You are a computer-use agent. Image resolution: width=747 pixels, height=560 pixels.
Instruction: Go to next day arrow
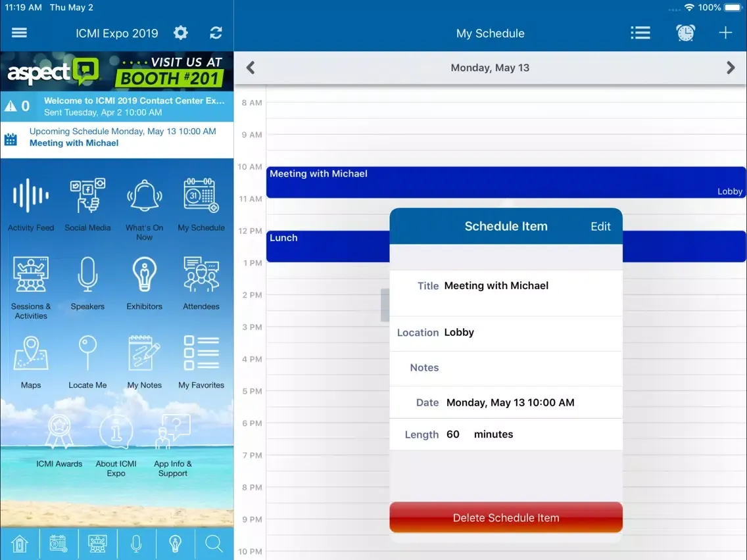[731, 68]
